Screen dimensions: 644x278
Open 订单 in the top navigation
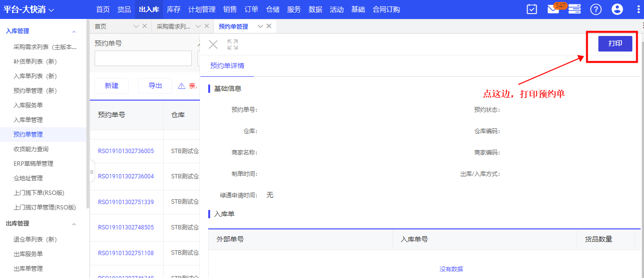251,10
